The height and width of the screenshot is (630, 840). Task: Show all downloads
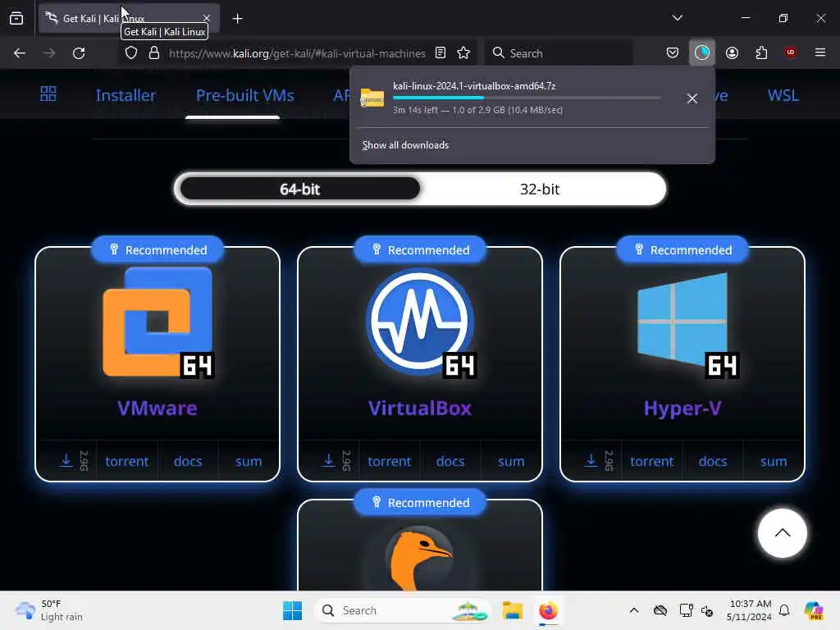coord(405,145)
